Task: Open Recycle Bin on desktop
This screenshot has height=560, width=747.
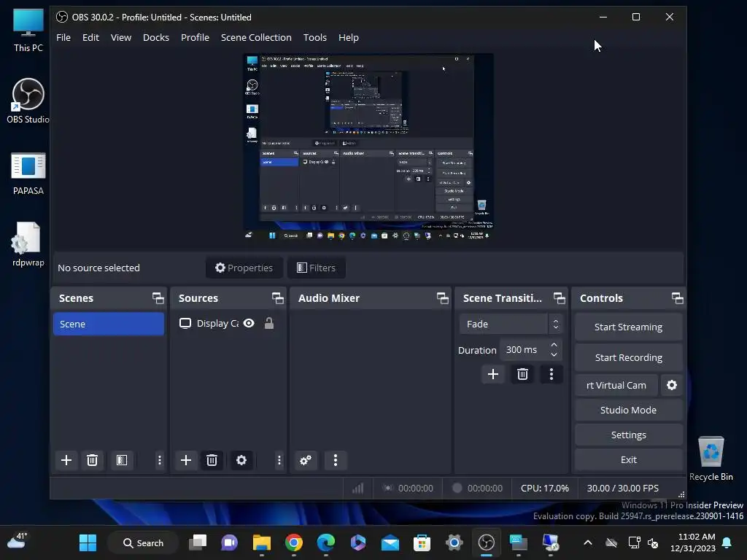Action: point(711,459)
